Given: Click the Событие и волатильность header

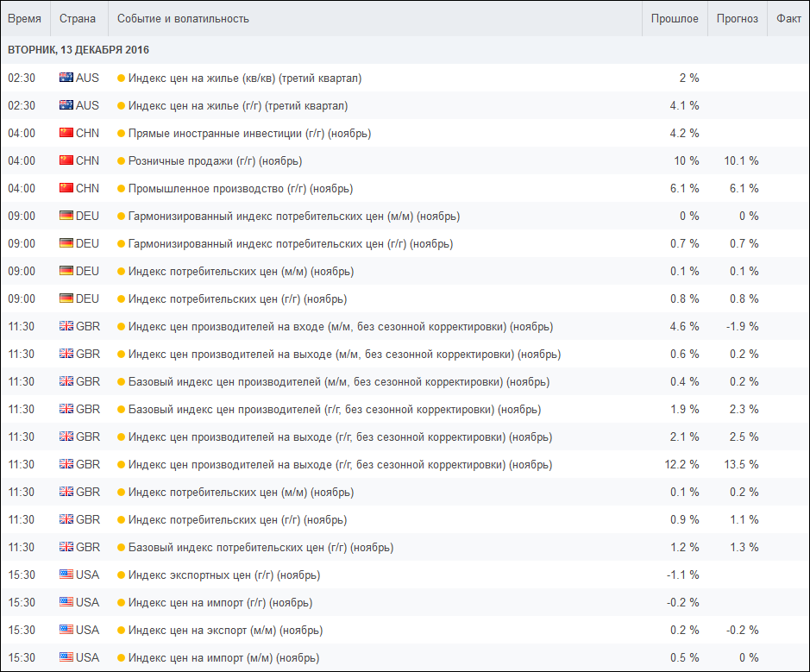Looking at the screenshot, I should pos(183,19).
